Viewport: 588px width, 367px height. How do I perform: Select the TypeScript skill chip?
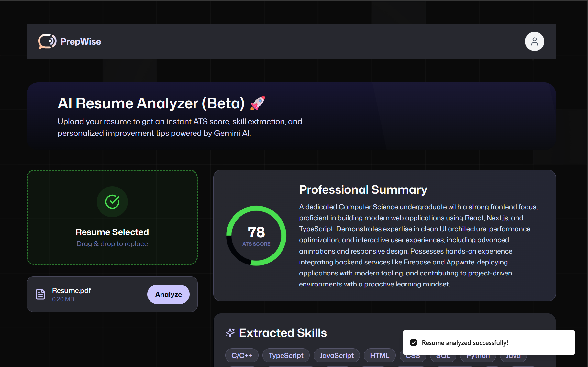tap(286, 355)
